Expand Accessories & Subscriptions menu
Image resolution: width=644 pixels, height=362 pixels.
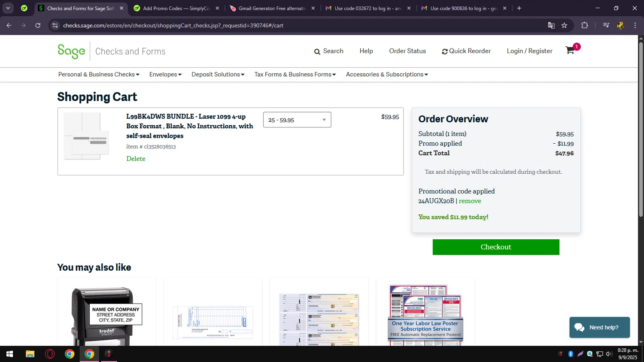tap(387, 74)
